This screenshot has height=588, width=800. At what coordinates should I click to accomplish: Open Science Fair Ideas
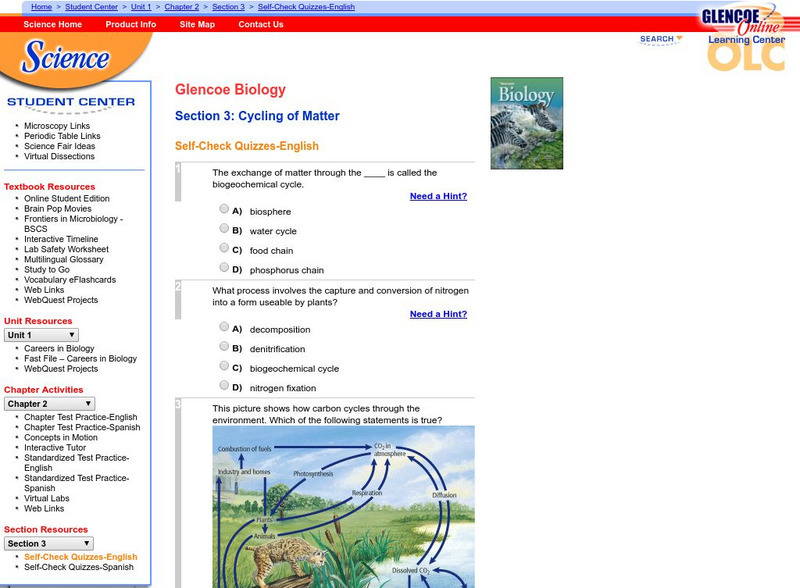tap(60, 146)
